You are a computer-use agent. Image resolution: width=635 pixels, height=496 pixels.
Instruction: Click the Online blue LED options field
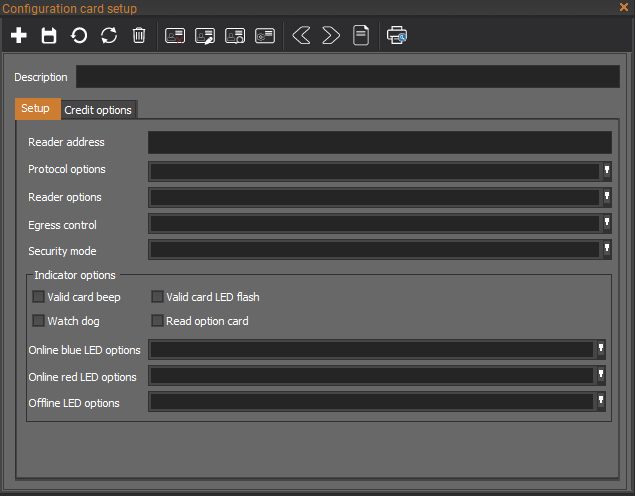point(377,349)
